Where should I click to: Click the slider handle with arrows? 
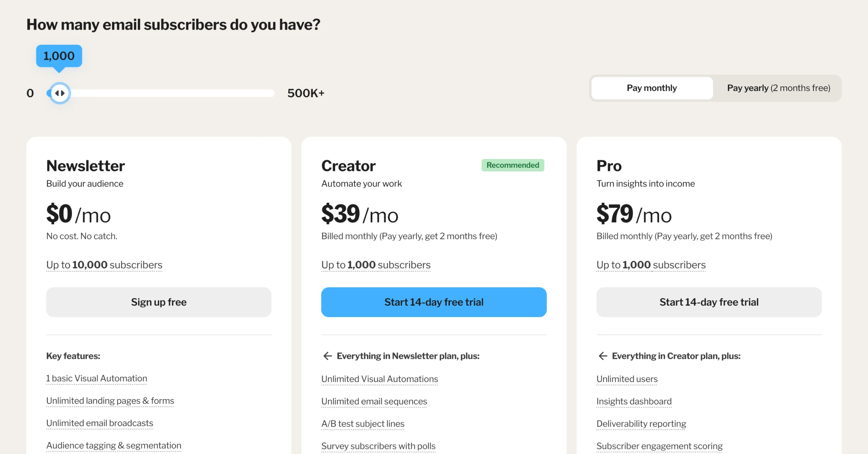pos(59,93)
